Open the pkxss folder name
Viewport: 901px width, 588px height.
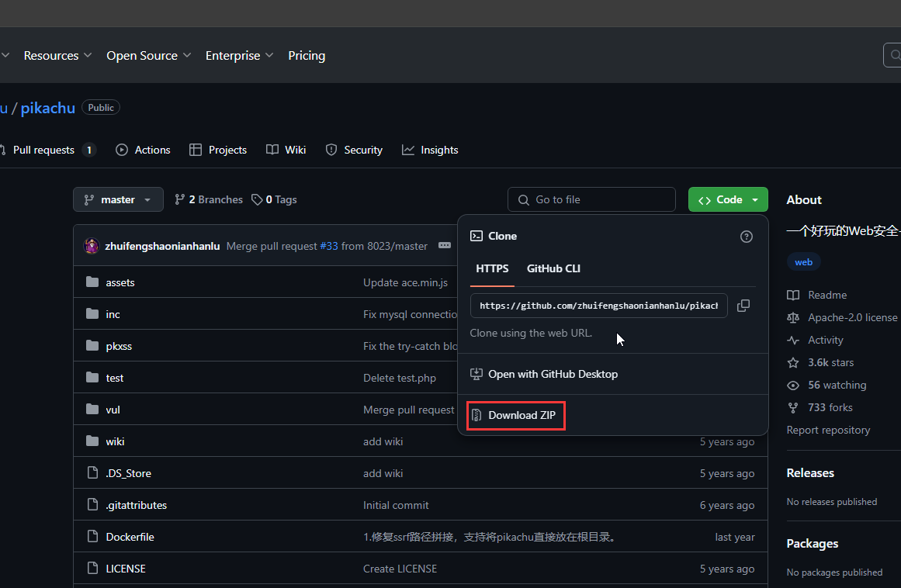tap(119, 346)
